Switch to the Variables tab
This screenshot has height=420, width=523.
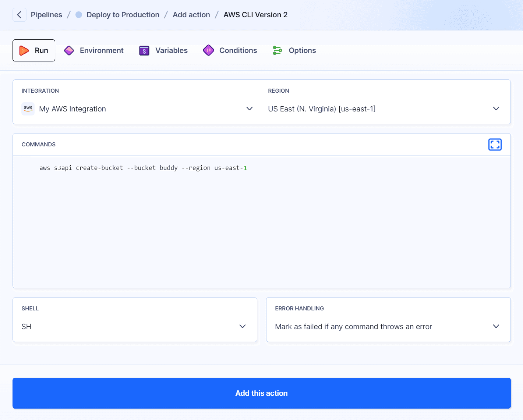point(172,50)
